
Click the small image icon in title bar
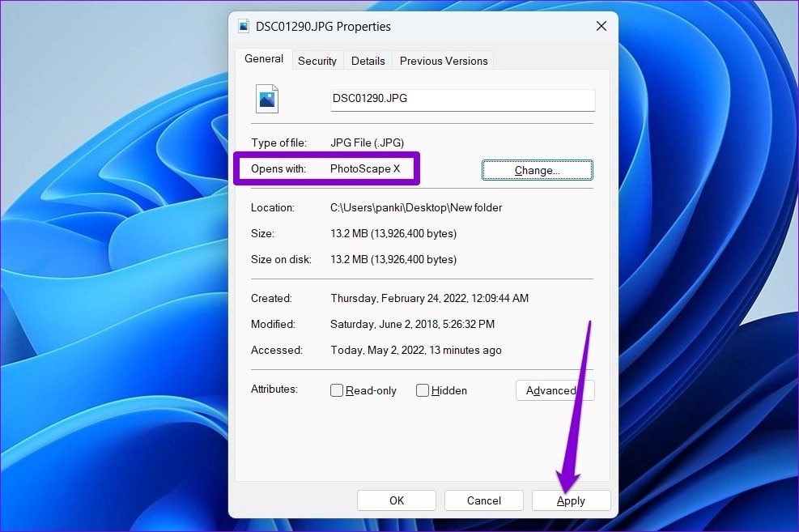[x=244, y=26]
